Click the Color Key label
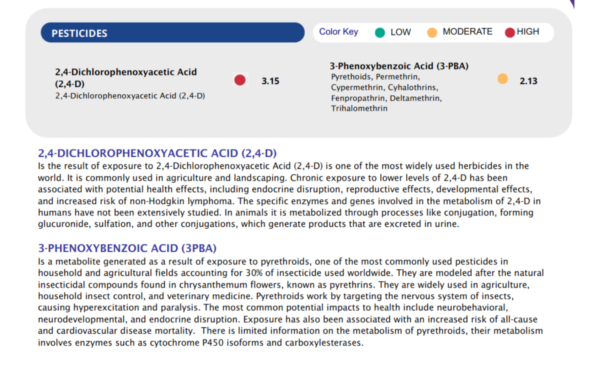 [x=339, y=32]
